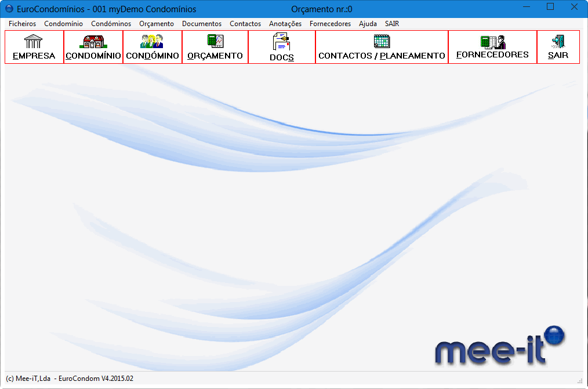588x389 pixels.
Task: Click SAIR in the menu bar
Action: click(x=392, y=24)
